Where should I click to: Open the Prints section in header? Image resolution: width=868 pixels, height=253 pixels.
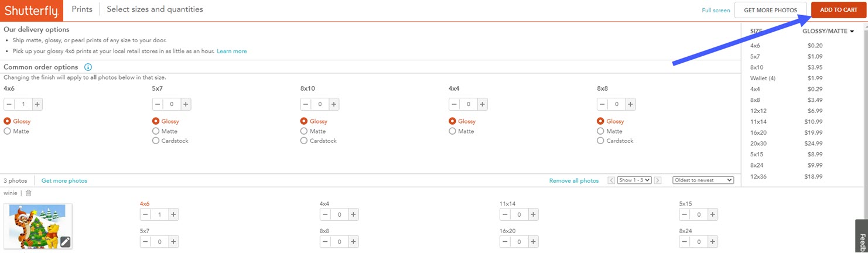pos(82,9)
